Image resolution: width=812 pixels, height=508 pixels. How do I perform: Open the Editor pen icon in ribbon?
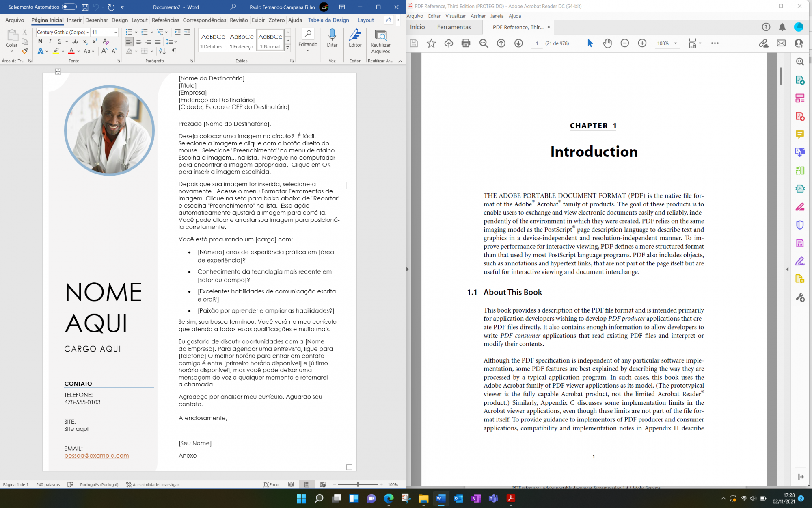355,35
